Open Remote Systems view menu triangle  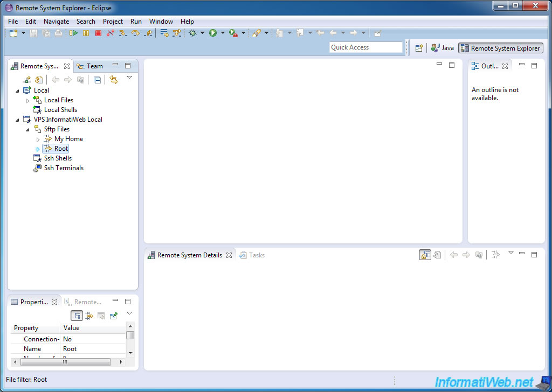[x=129, y=78]
